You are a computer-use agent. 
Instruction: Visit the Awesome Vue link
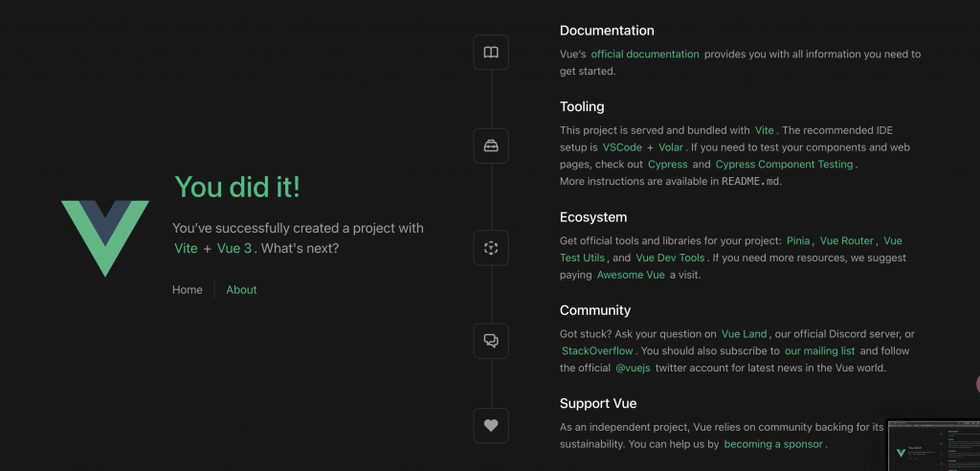629,275
